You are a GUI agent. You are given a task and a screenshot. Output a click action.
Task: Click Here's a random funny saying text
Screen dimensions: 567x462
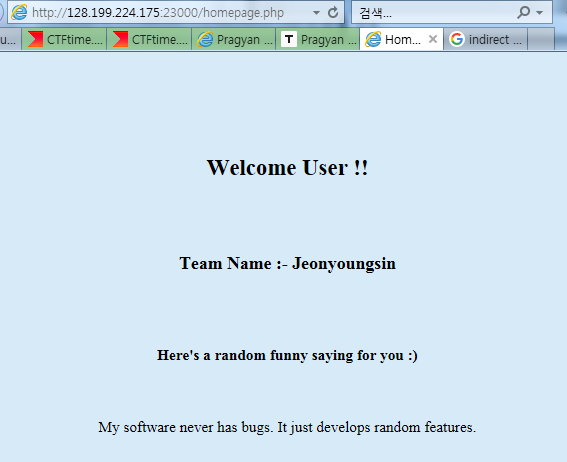pos(287,356)
